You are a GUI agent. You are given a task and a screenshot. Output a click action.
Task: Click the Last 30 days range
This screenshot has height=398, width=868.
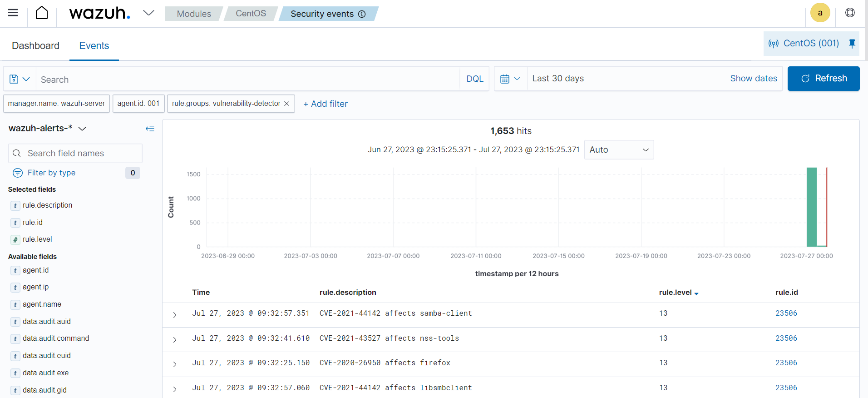[x=558, y=79]
